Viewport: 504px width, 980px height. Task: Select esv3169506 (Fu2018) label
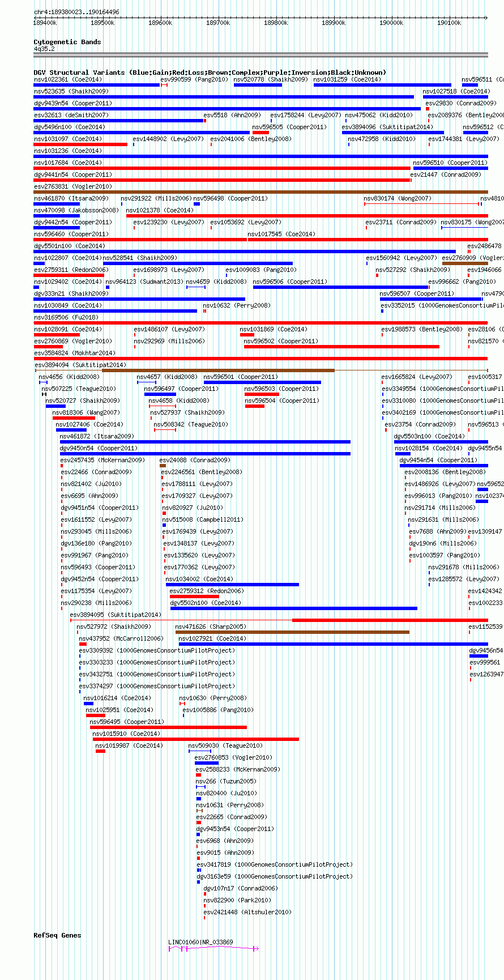click(66, 317)
